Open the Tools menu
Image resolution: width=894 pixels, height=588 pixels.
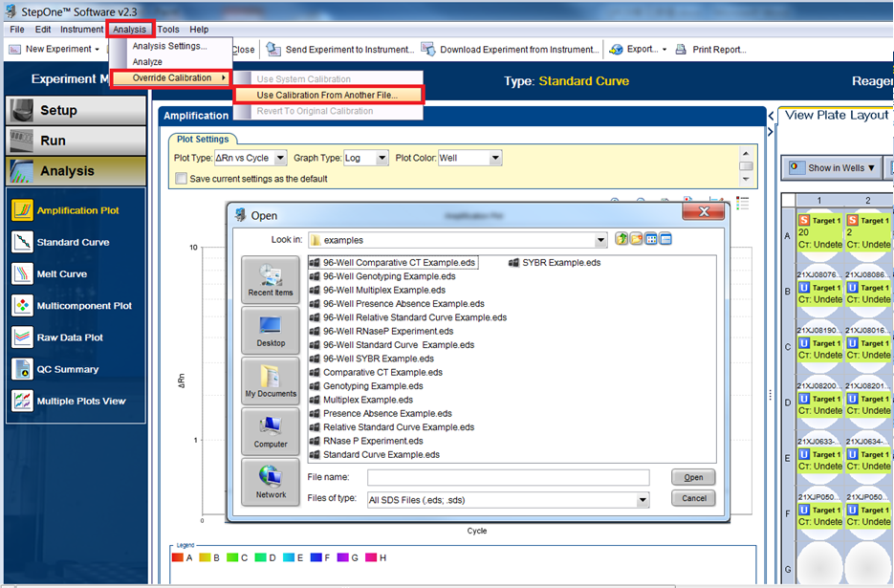click(168, 29)
